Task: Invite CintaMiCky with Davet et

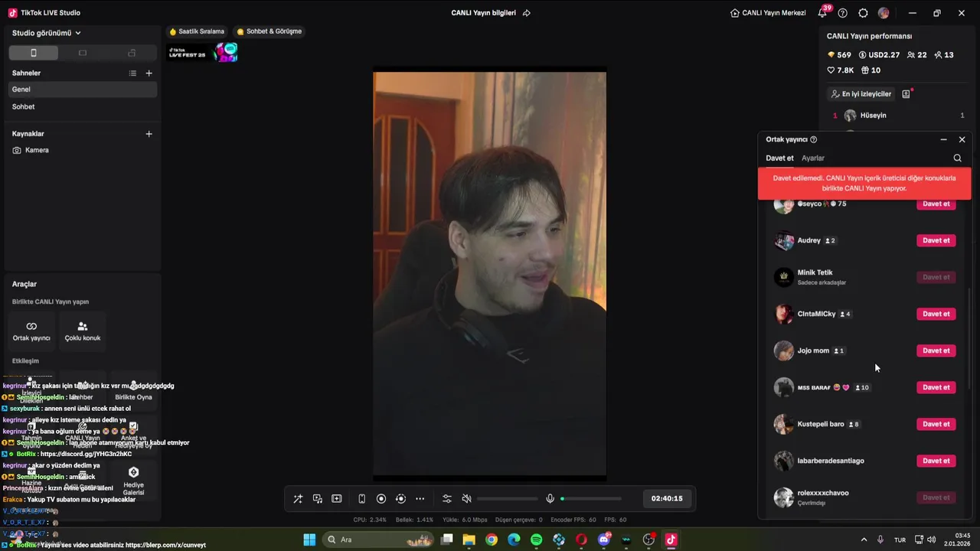Action: (x=936, y=314)
